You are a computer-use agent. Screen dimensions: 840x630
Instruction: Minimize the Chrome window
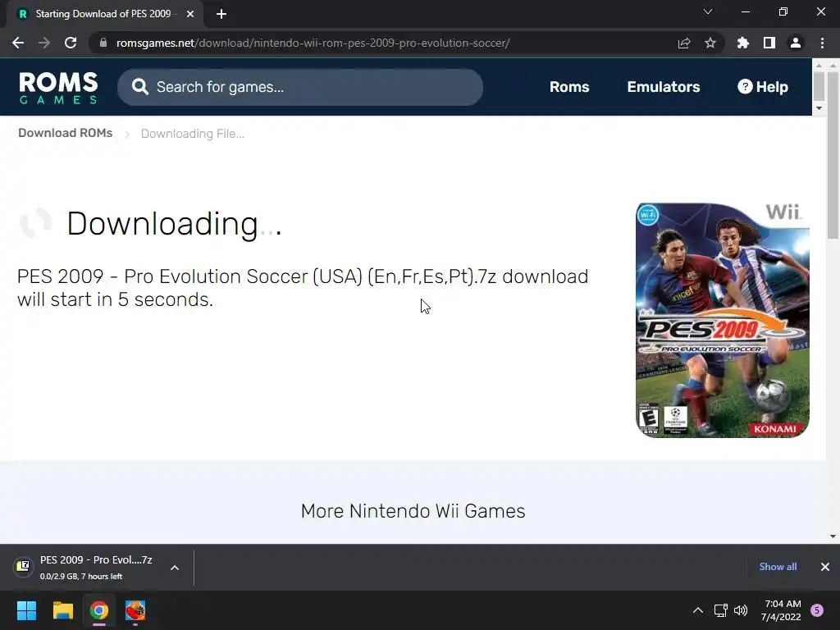745,11
